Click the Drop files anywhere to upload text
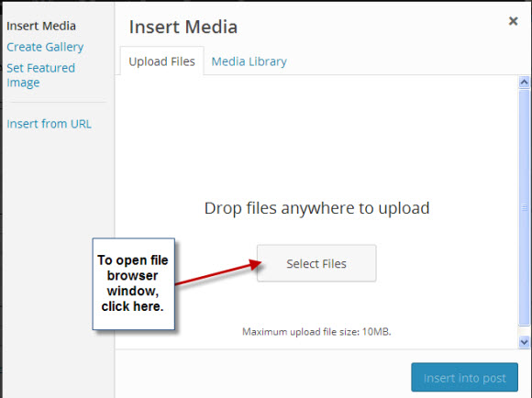 [x=316, y=208]
